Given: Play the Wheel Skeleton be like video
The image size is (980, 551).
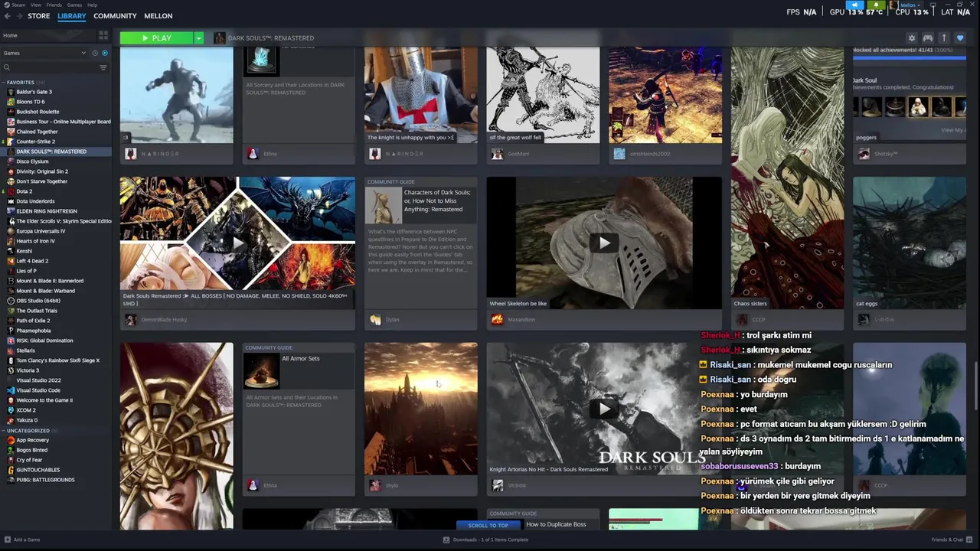Looking at the screenshot, I should 604,243.
